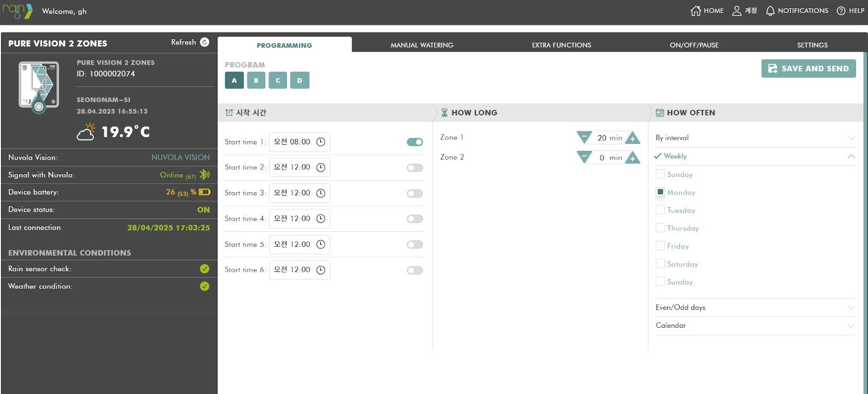
Task: Open the account menu icon
Action: pyautogui.click(x=737, y=11)
